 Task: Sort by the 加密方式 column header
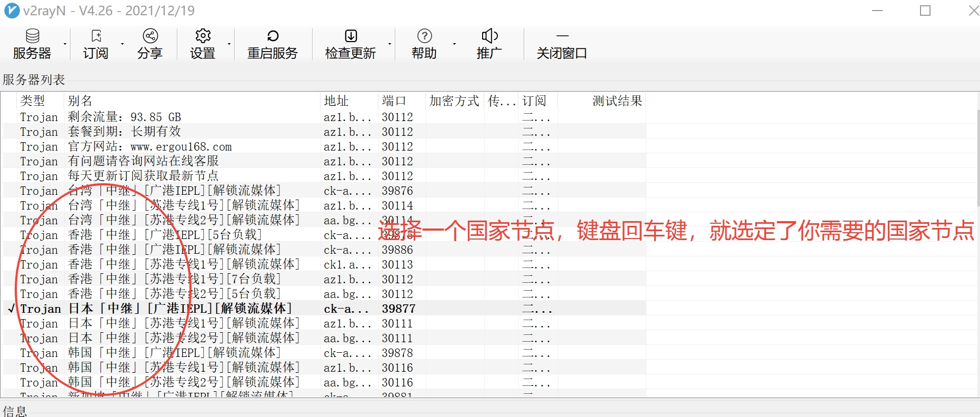455,101
